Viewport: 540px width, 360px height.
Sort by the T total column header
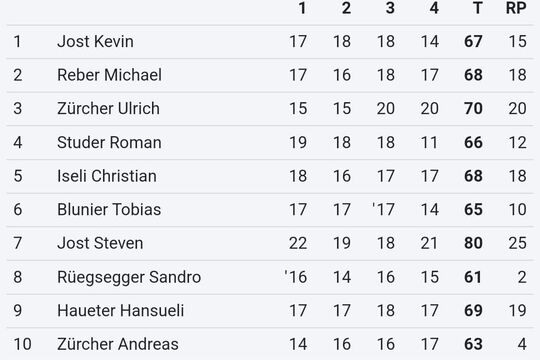click(x=477, y=8)
